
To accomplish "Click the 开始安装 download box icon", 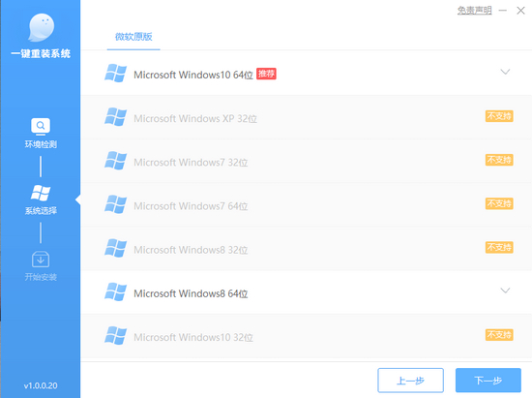I will 41,260.
